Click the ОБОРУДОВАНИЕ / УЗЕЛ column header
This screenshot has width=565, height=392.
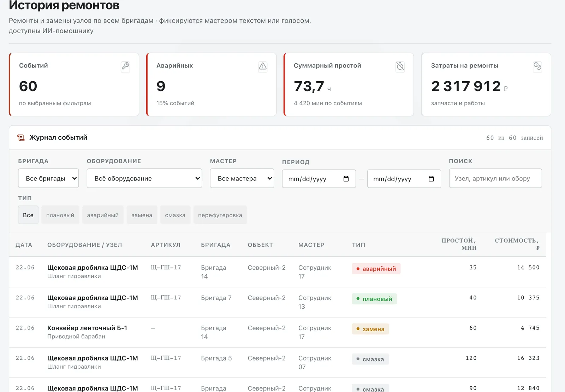point(85,245)
